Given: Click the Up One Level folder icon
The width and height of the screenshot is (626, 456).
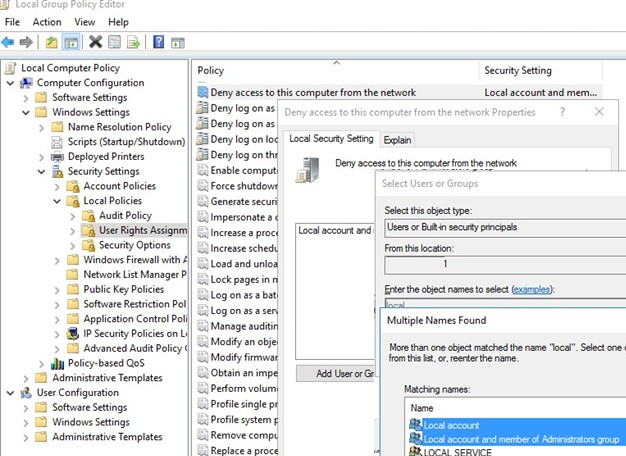Looking at the screenshot, I should (x=51, y=42).
